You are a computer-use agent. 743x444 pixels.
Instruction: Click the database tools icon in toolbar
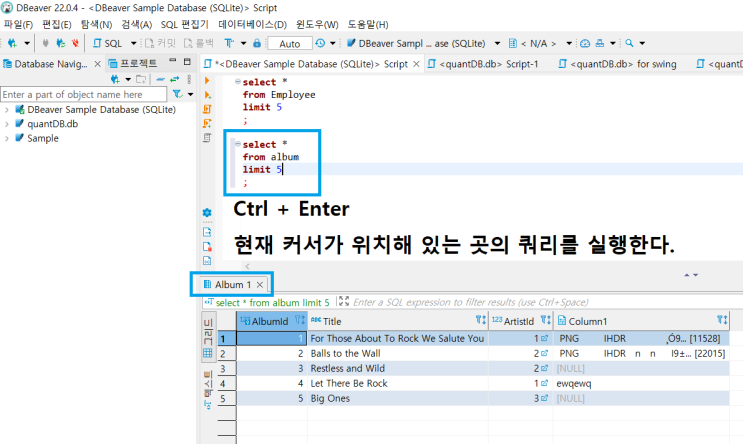point(600,43)
